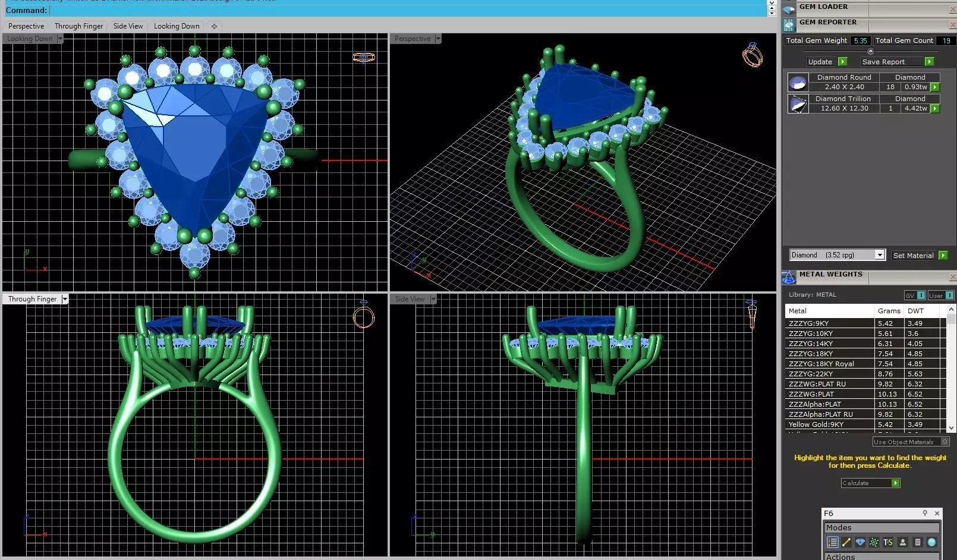
Task: Open the Diamond material dropdown
Action: pyautogui.click(x=880, y=255)
